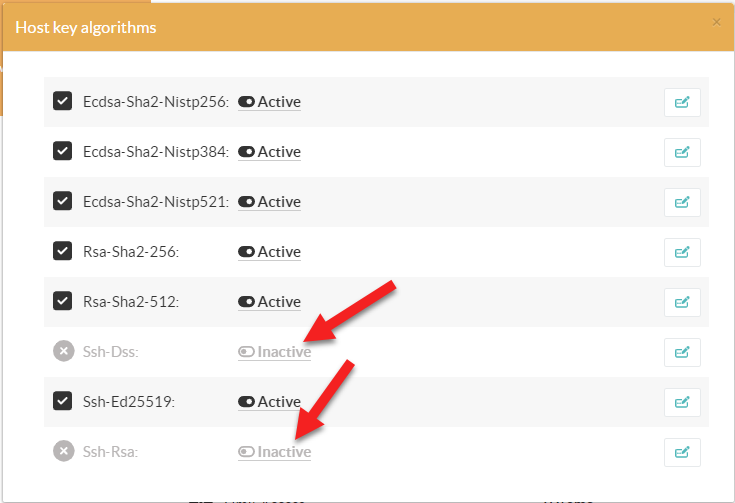Screen dimensions: 735x503
Task: Open edit for Ssh-Dss row
Action: (682, 352)
